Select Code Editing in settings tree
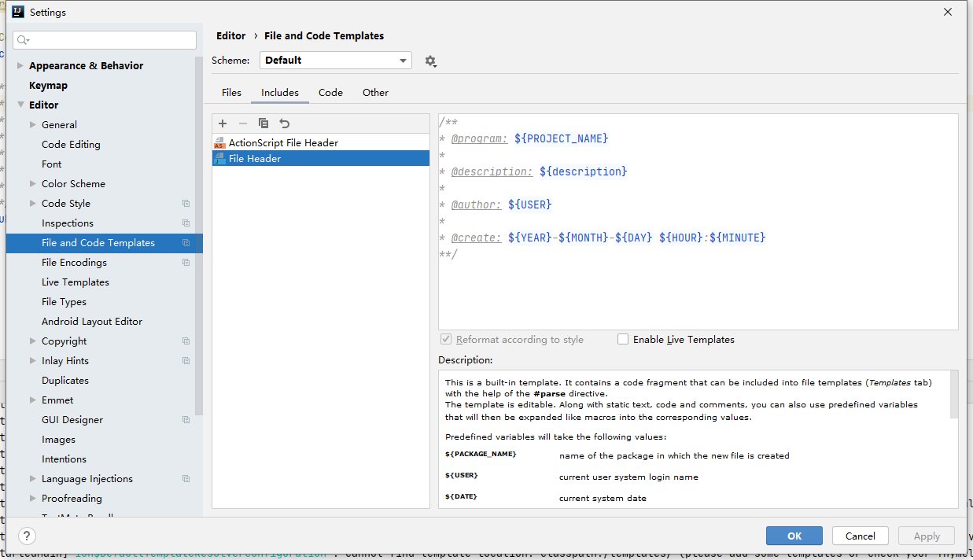The width and height of the screenshot is (973, 560). (x=71, y=145)
